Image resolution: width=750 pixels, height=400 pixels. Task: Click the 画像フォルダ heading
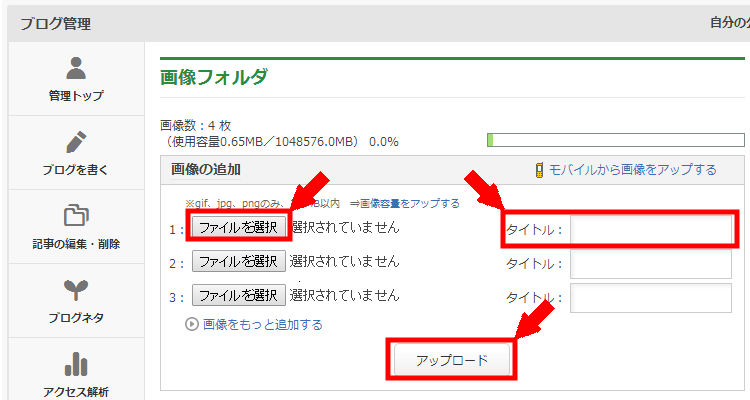(214, 77)
